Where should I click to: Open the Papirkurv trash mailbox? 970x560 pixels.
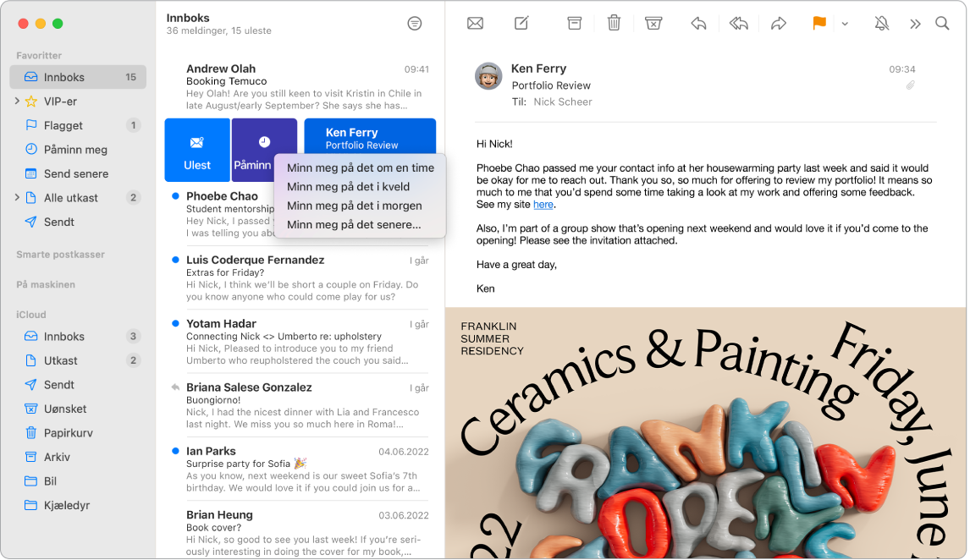coord(78,432)
